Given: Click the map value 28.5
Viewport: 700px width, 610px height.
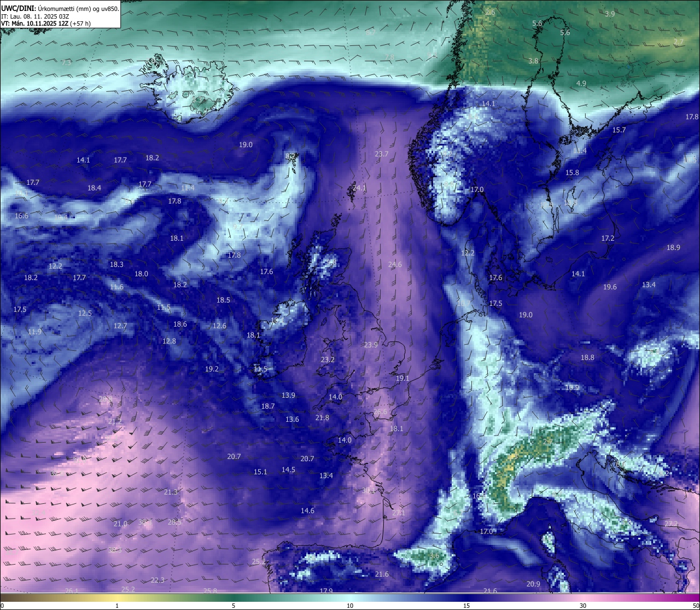Looking at the screenshot, I should (174, 522).
